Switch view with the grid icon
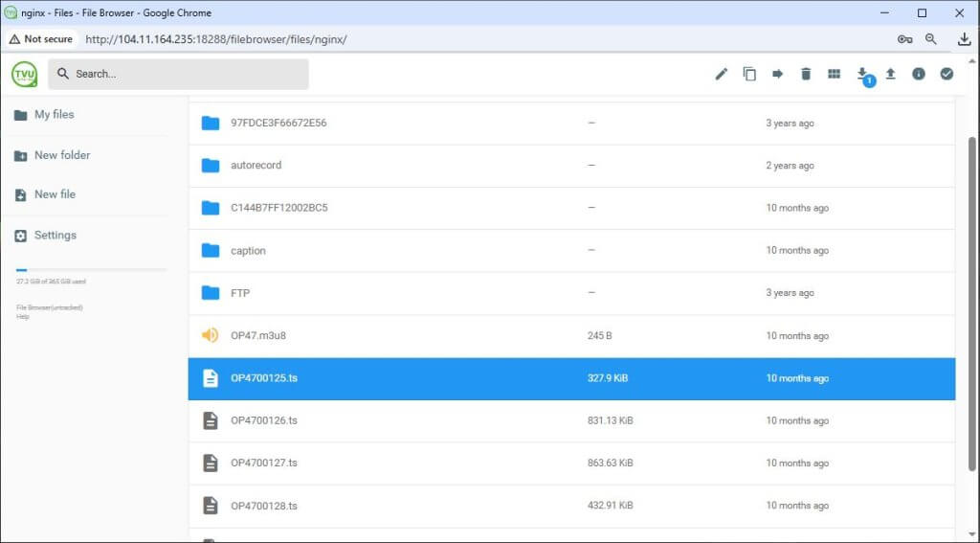The height and width of the screenshot is (543, 980). [834, 74]
